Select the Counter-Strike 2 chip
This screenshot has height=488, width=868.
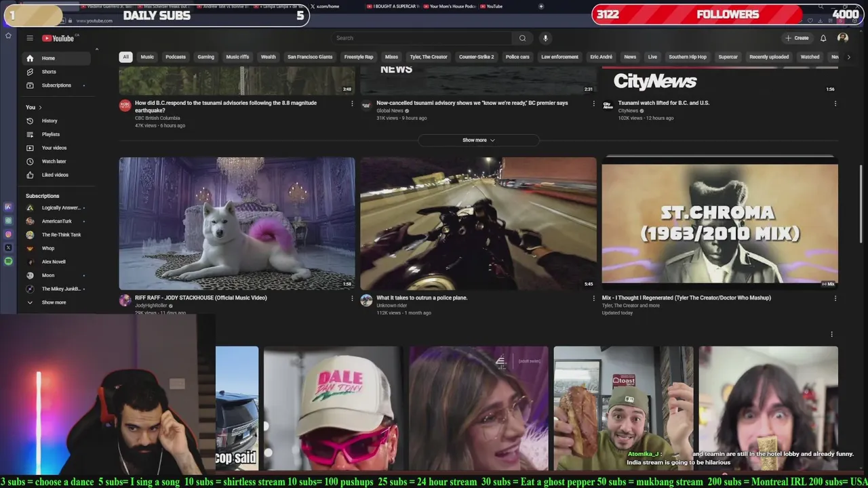[x=475, y=57]
